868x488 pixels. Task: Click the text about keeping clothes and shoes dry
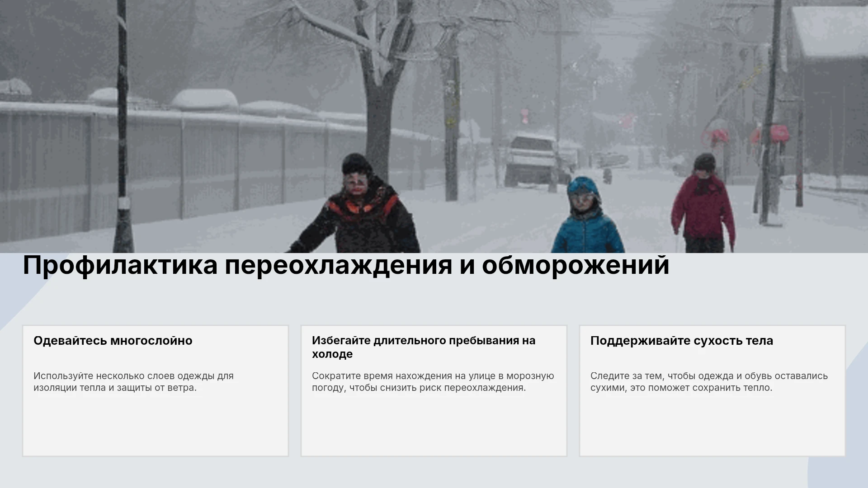pyautogui.click(x=709, y=382)
